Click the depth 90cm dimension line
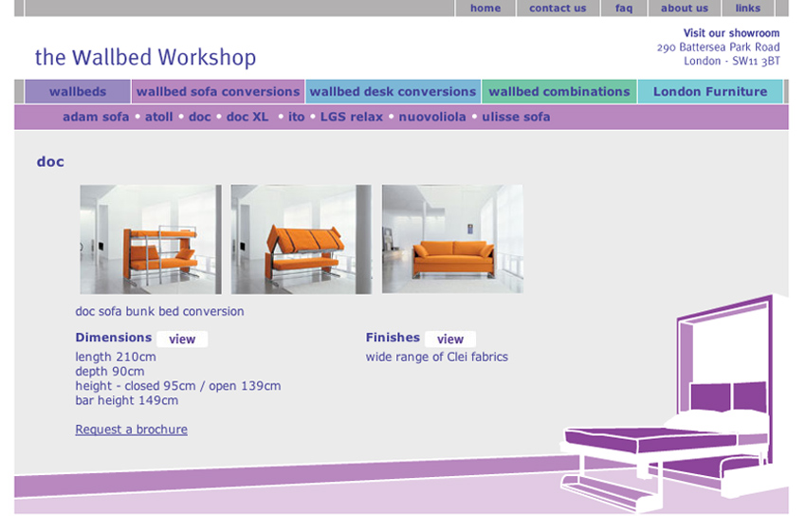Image resolution: width=806 pixels, height=532 pixels. pos(109,371)
